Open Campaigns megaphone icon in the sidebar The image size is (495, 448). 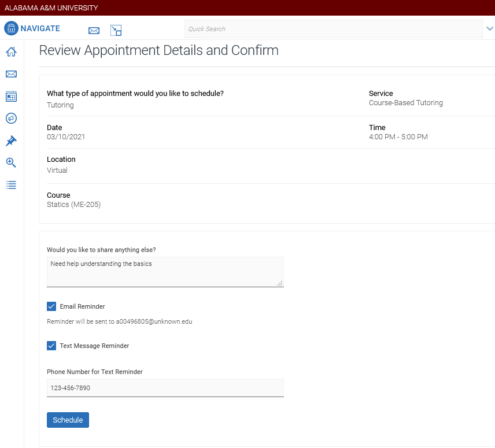(x=11, y=119)
